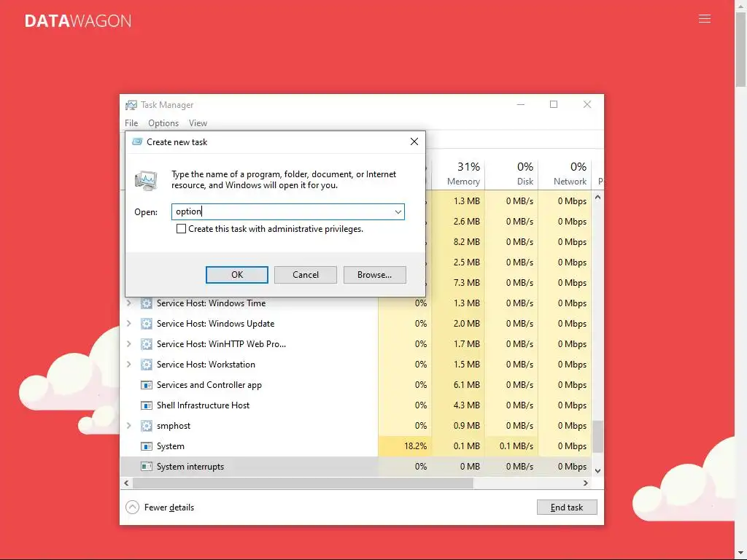Select the Shell Infrastructure Host row name
This screenshot has height=560, width=747.
(203, 405)
